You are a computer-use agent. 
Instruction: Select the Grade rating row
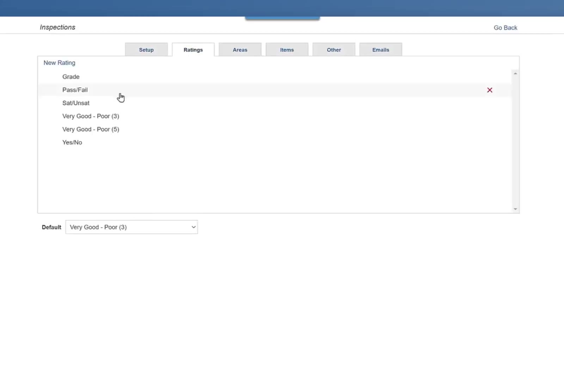pyautogui.click(x=275, y=76)
